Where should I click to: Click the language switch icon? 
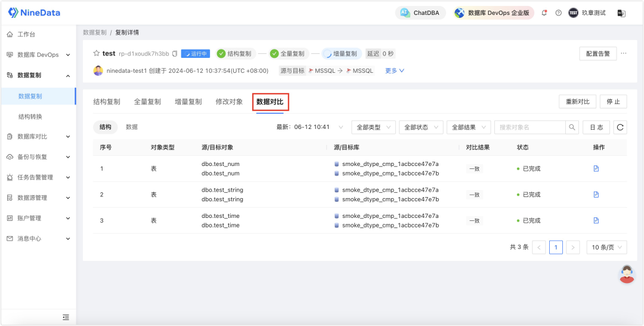(621, 13)
